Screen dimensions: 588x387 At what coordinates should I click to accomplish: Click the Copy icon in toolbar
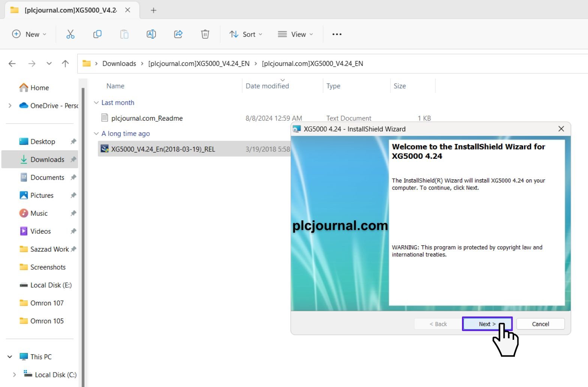point(97,34)
